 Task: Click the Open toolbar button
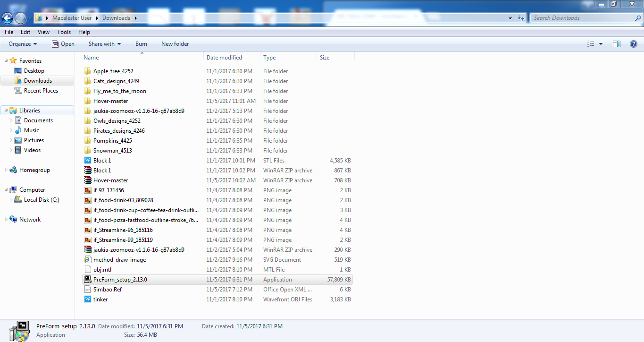tap(63, 44)
